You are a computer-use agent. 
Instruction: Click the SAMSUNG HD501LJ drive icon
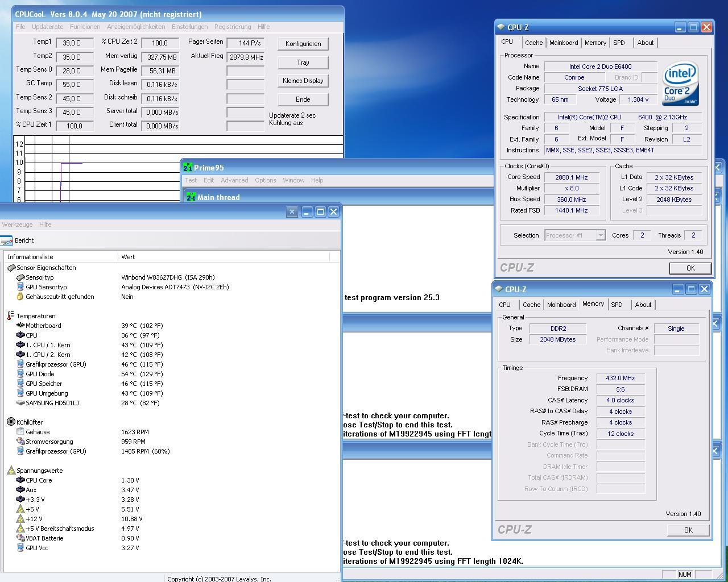(20, 403)
